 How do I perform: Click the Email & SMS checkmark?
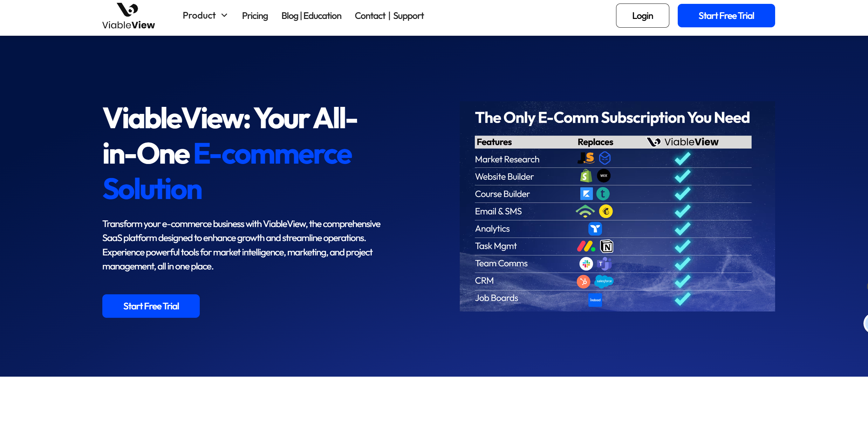682,211
